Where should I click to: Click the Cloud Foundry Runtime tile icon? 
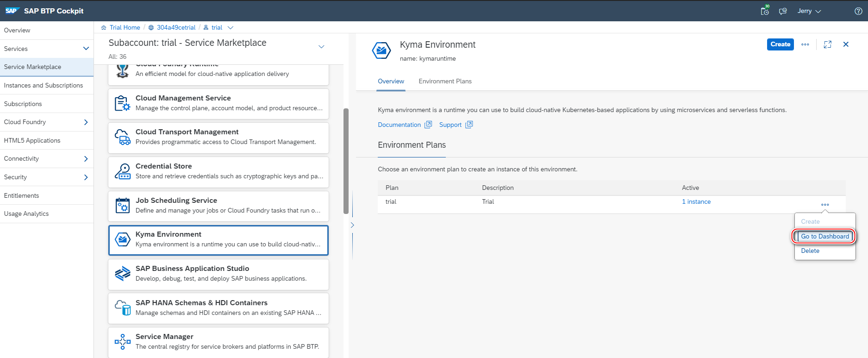(x=123, y=71)
